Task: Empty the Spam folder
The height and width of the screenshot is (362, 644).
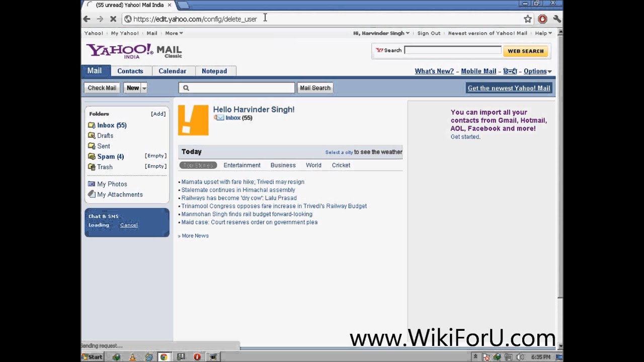Action: (155, 156)
